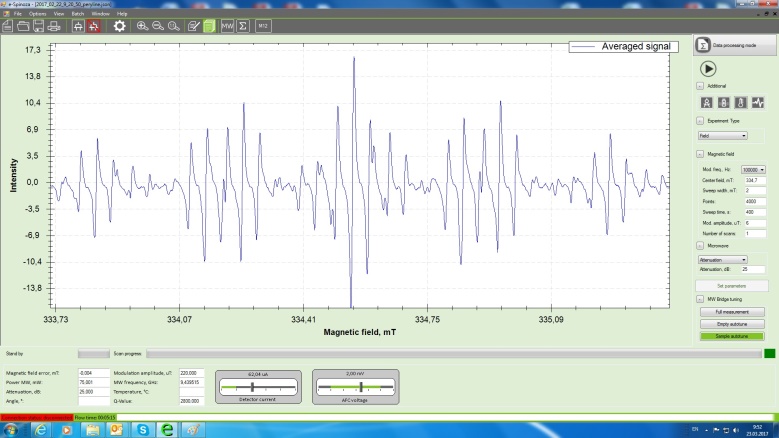Collapse the Magnetic field section

coord(700,153)
